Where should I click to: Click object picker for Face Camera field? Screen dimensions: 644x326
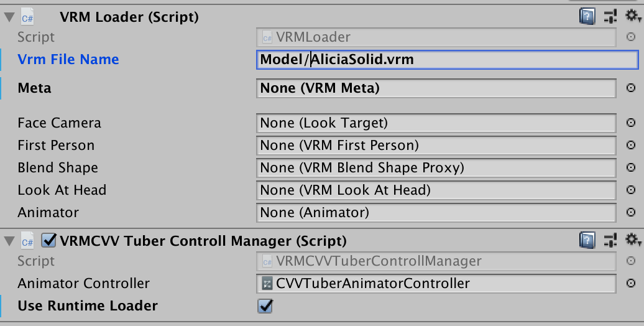(x=630, y=123)
